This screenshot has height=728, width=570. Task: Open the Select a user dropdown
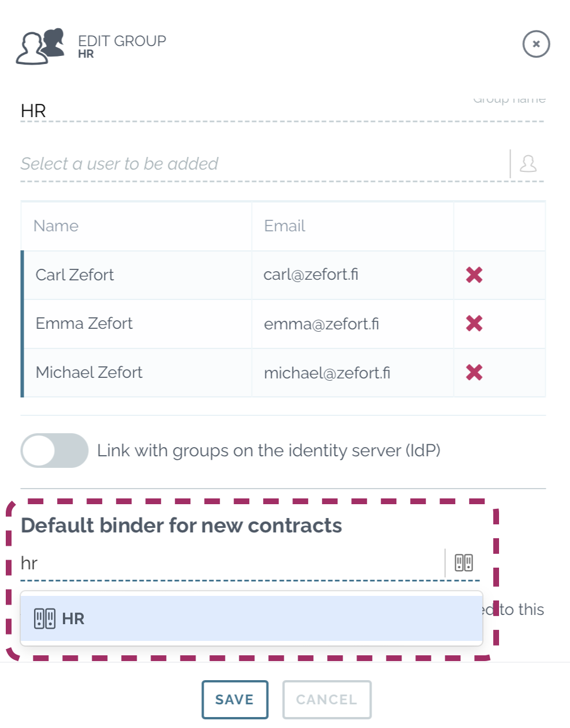coord(265,164)
